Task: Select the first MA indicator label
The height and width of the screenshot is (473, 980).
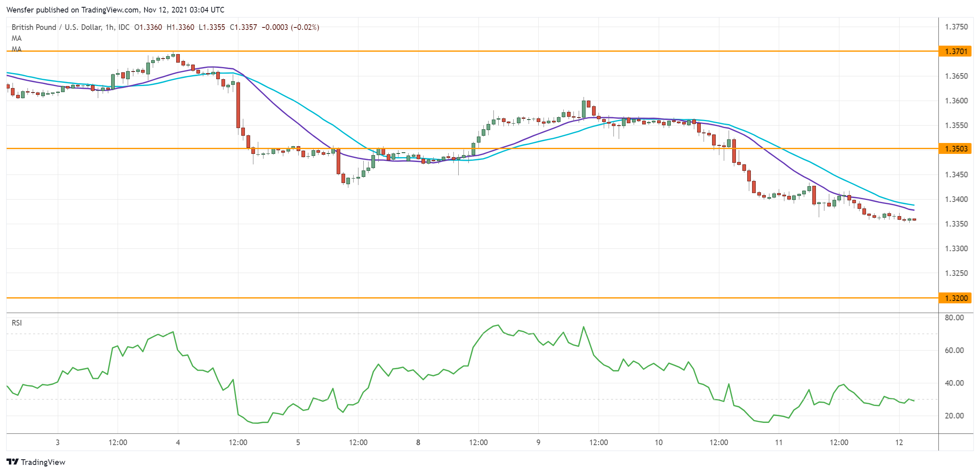Action: coord(17,38)
